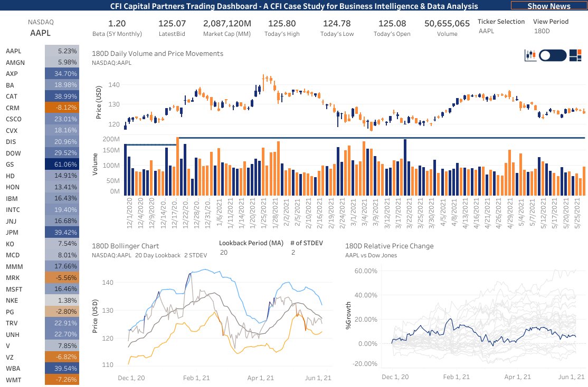Screen dimensions: 588x387
Task: Select TRV in the ticker list
Action: pyautogui.click(x=12, y=323)
